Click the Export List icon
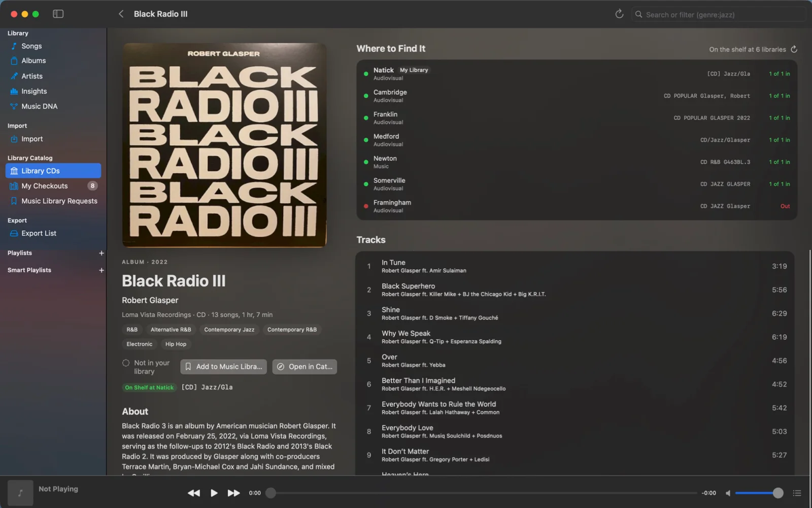Screen dimensions: 812x508 pyautogui.click(x=14, y=233)
